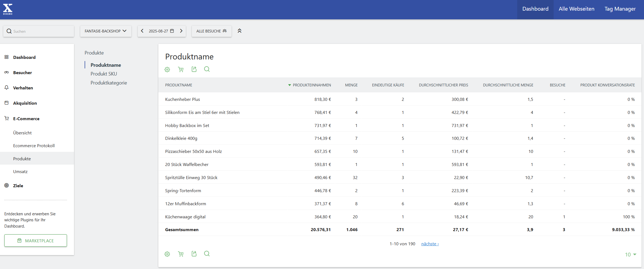This screenshot has height=269, width=644.
Task: Click the Dixeno logo in the header
Action: (x=8, y=9)
